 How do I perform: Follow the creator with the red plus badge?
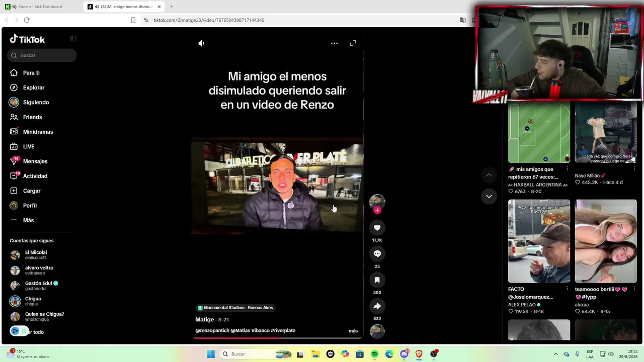(377, 210)
